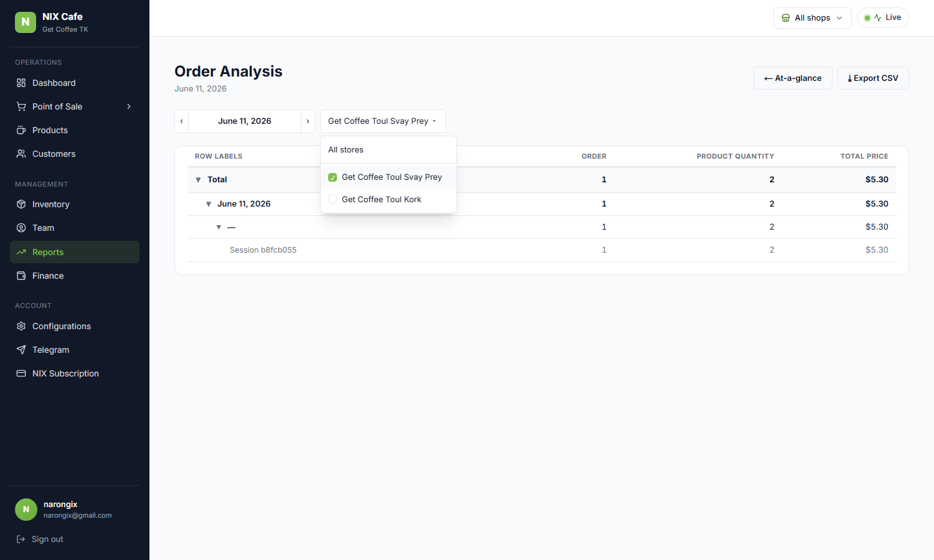Screen dimensions: 934x560
Task: Click the Order Analysis heading
Action: (x=229, y=72)
